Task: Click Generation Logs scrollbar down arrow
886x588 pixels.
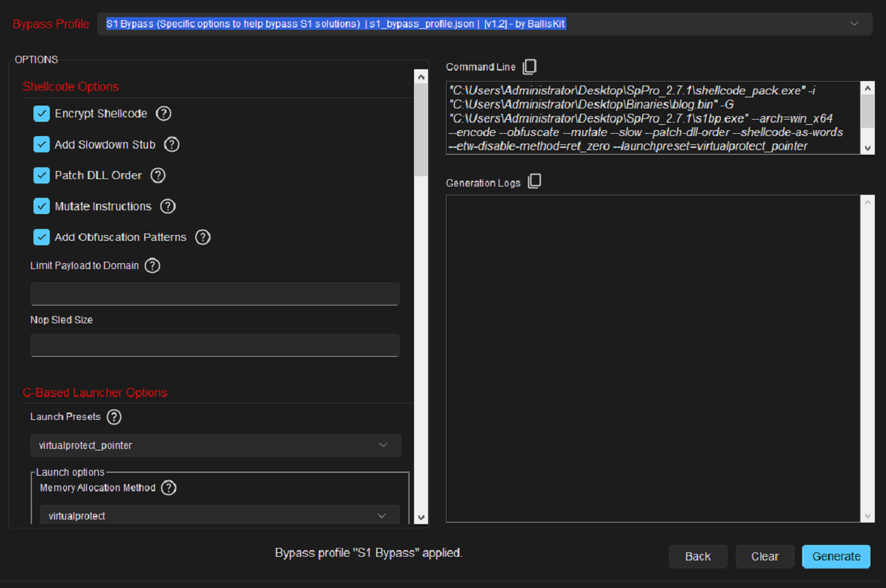Action: pos(867,516)
